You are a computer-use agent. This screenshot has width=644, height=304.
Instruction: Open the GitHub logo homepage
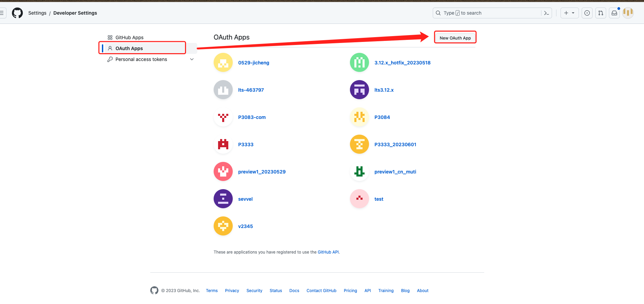pos(17,13)
